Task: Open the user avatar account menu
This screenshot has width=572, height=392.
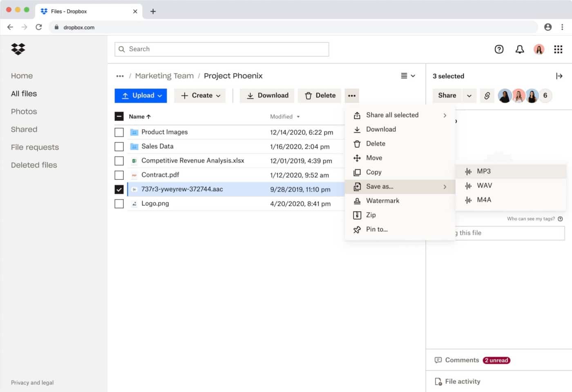Action: [x=539, y=49]
